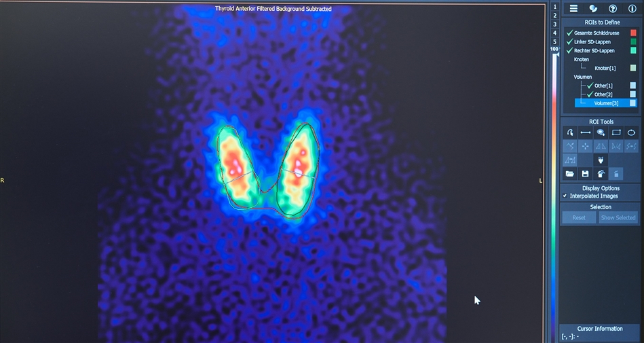Viewport: 644px width, 343px height.
Task: Select the Volumen parent tree node
Action: 583,77
